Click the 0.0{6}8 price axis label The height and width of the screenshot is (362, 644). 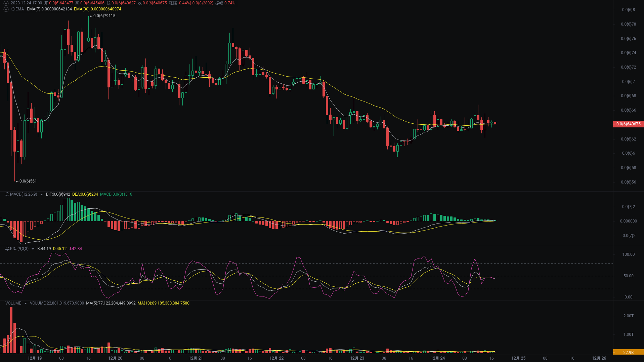628,10
